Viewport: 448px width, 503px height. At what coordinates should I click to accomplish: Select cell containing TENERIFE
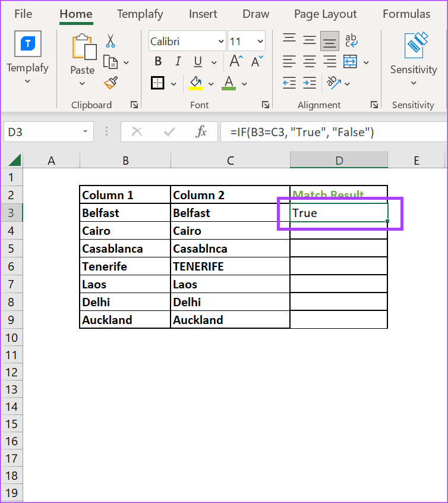pos(230,266)
